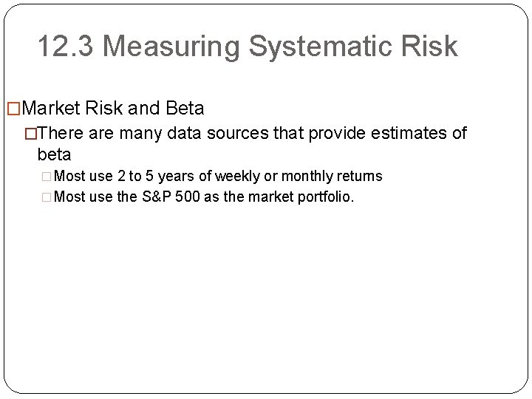Click the slide title '12.3 Measuring Systematic Risk'

[248, 47]
